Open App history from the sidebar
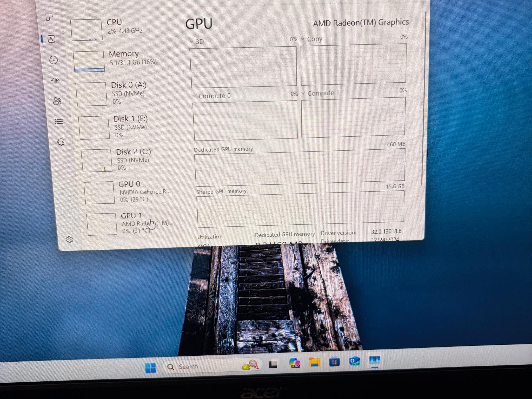Screen dimensions: 532x399 tap(54, 60)
